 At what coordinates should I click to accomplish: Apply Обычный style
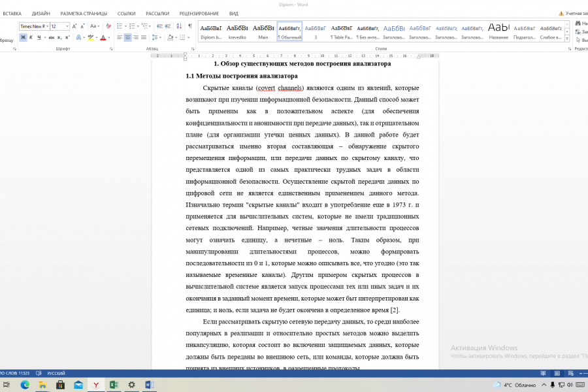pyautogui.click(x=289, y=31)
